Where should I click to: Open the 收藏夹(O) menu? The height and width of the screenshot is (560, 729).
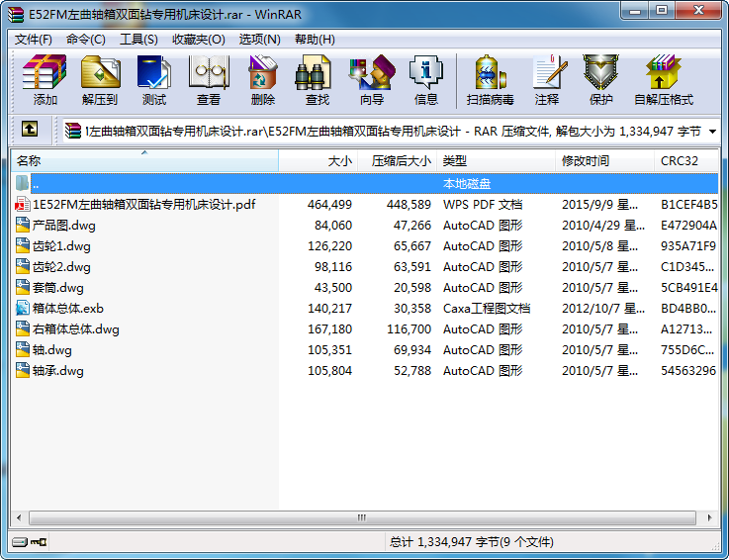pyautogui.click(x=199, y=40)
